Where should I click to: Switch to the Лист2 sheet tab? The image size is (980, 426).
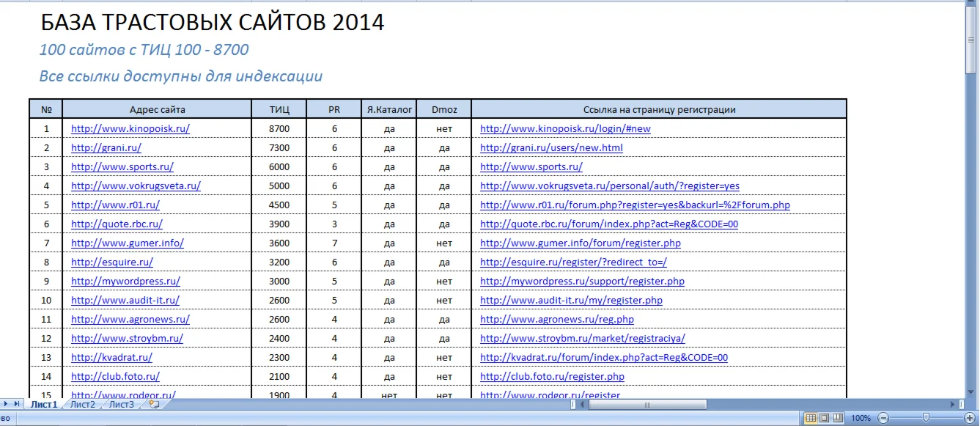click(83, 404)
